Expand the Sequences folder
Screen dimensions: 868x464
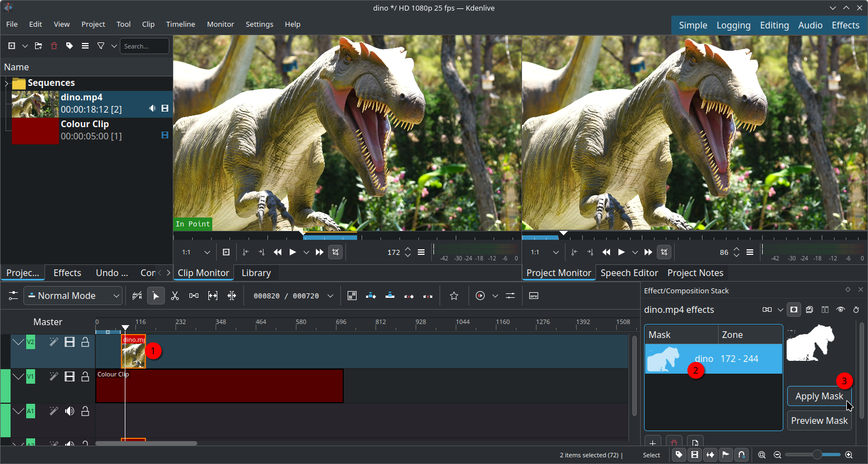(x=6, y=83)
